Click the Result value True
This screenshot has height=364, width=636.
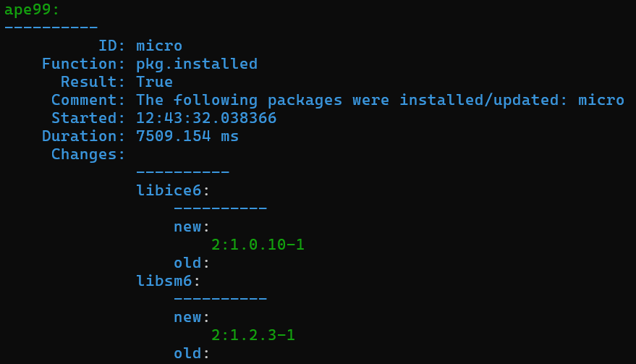(x=154, y=82)
